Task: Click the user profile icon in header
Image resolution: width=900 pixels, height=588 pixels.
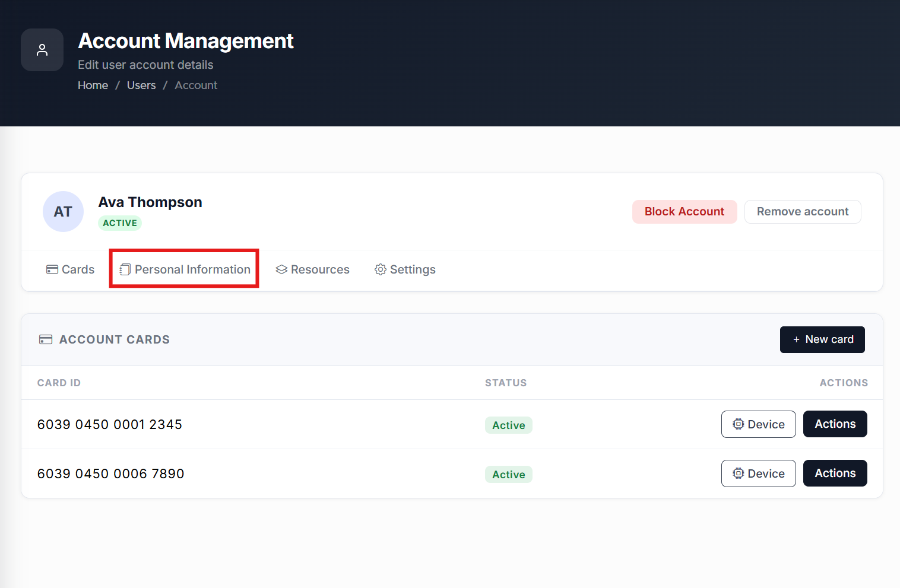Action: tap(42, 50)
